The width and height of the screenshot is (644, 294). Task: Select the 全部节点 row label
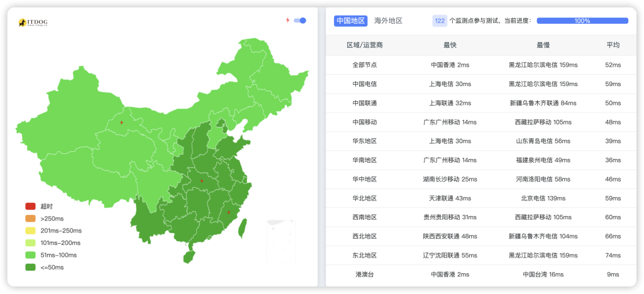coord(365,65)
